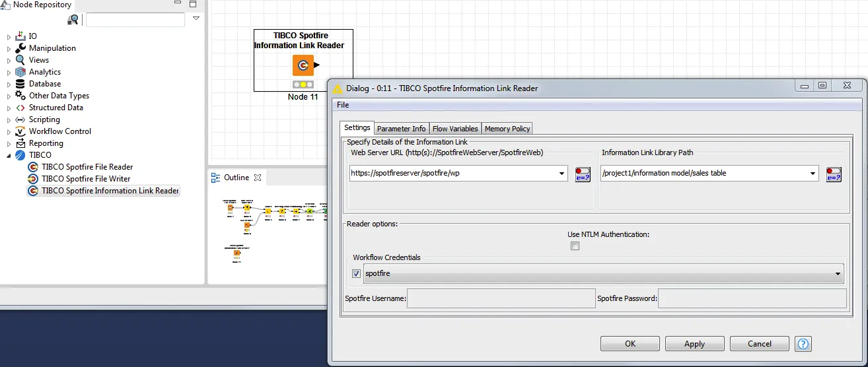Click the Node Repository search icon
868x367 pixels.
[73, 20]
